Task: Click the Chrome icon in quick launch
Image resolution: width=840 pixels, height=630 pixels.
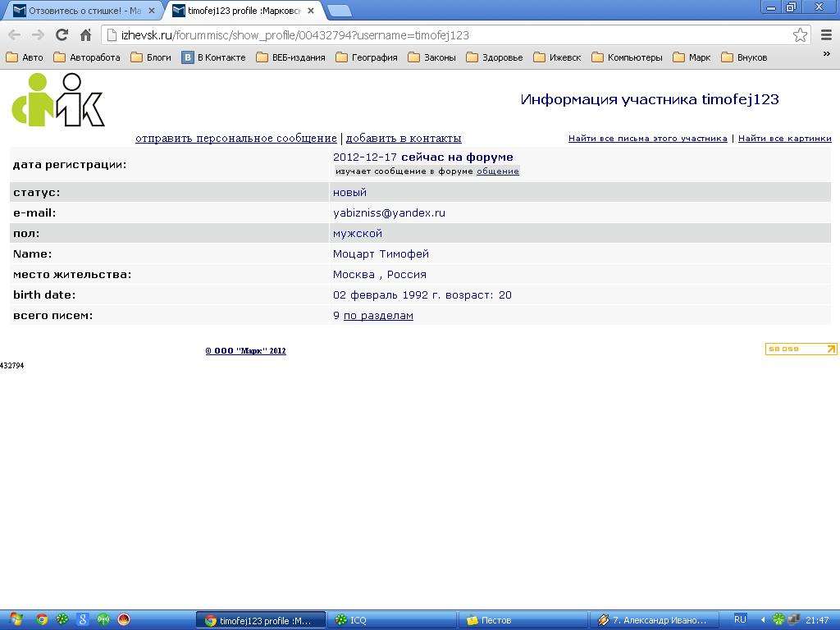Action: pos(42,620)
